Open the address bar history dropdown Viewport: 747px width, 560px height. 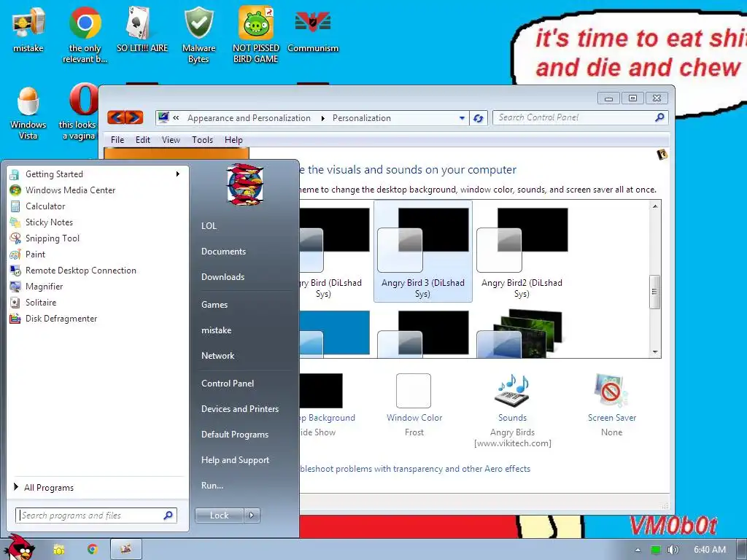tap(462, 118)
